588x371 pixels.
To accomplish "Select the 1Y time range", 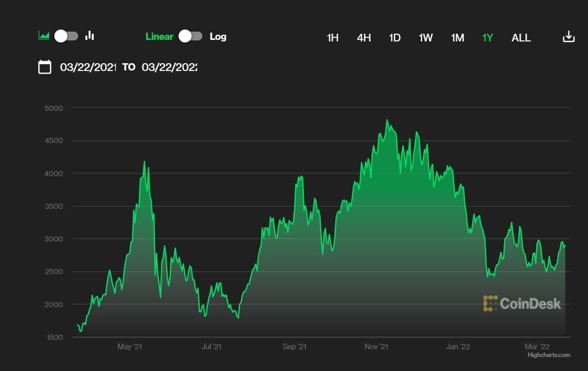I will pos(488,38).
